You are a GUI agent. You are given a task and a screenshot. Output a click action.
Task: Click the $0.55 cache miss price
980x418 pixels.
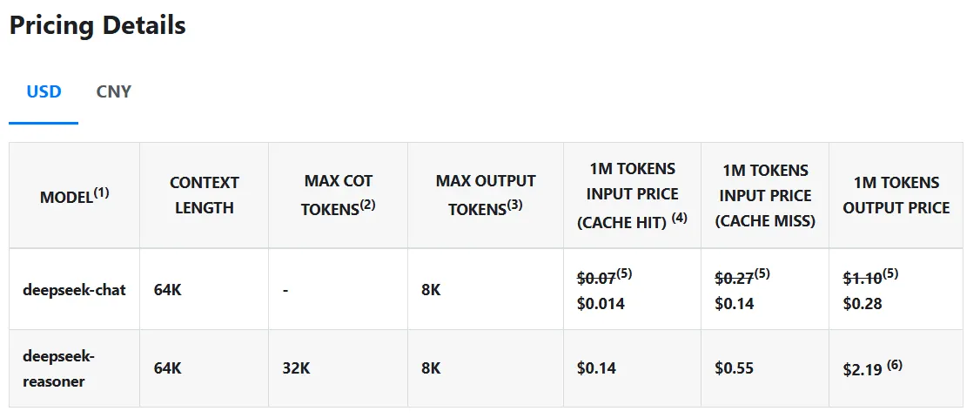coord(734,368)
